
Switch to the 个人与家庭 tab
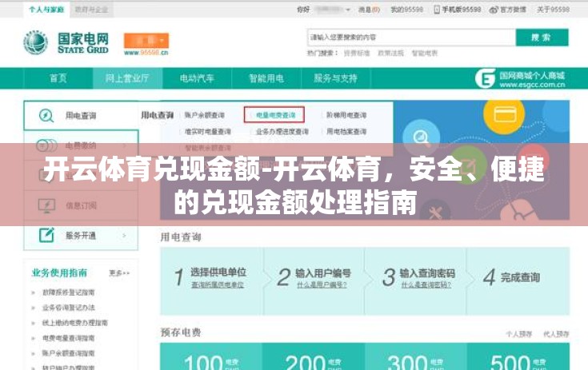[x=46, y=10]
